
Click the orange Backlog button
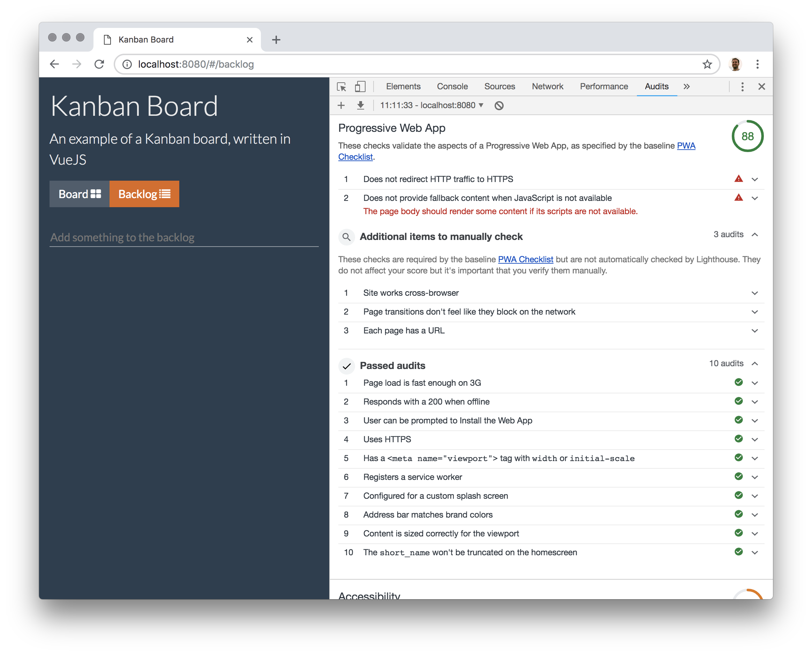144,194
